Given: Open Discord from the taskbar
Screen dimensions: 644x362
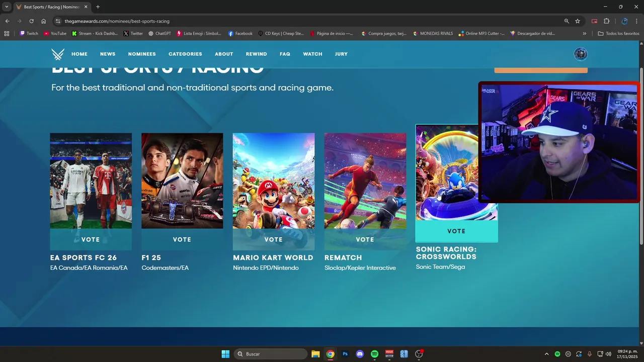Looking at the screenshot, I should [360, 354].
